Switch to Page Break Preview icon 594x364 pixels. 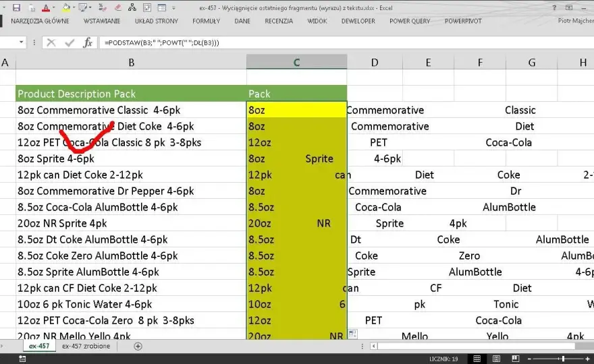pyautogui.click(x=515, y=359)
